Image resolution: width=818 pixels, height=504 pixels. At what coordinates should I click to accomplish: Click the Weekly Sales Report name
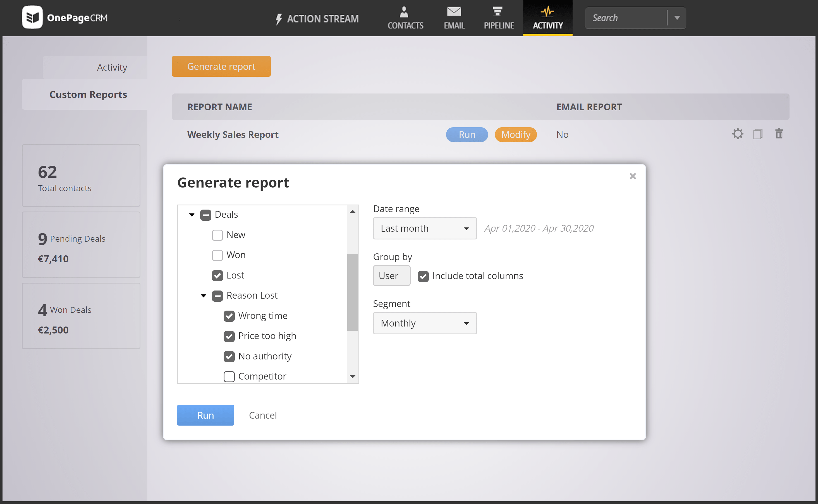[x=233, y=135]
